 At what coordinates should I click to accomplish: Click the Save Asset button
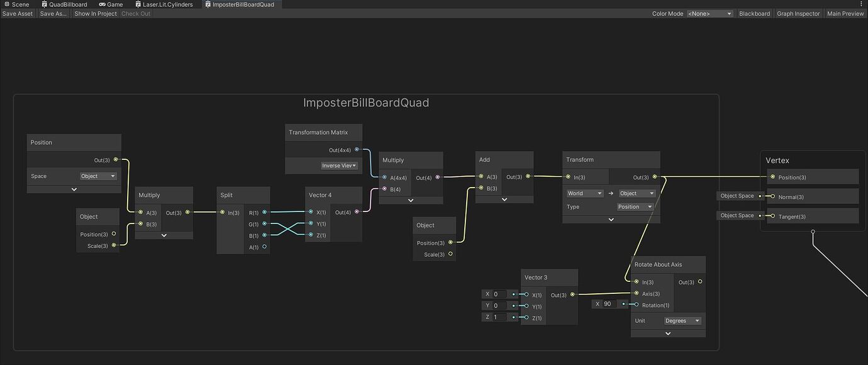tap(17, 13)
